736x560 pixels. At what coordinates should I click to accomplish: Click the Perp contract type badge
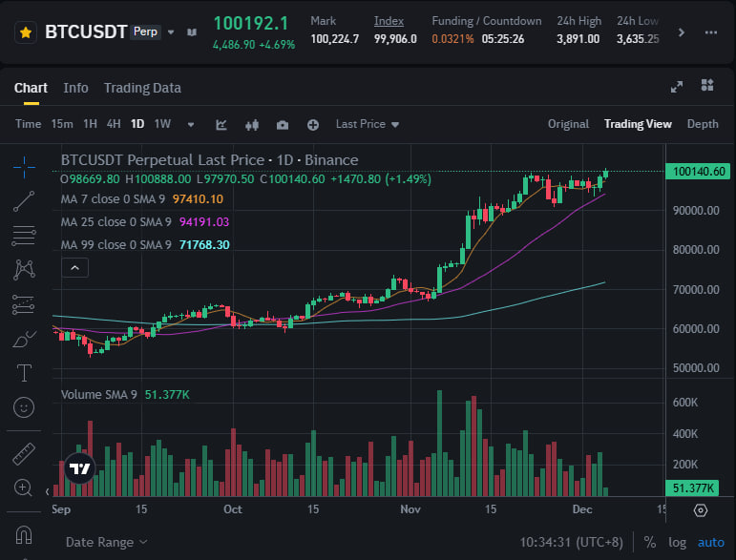(x=145, y=31)
